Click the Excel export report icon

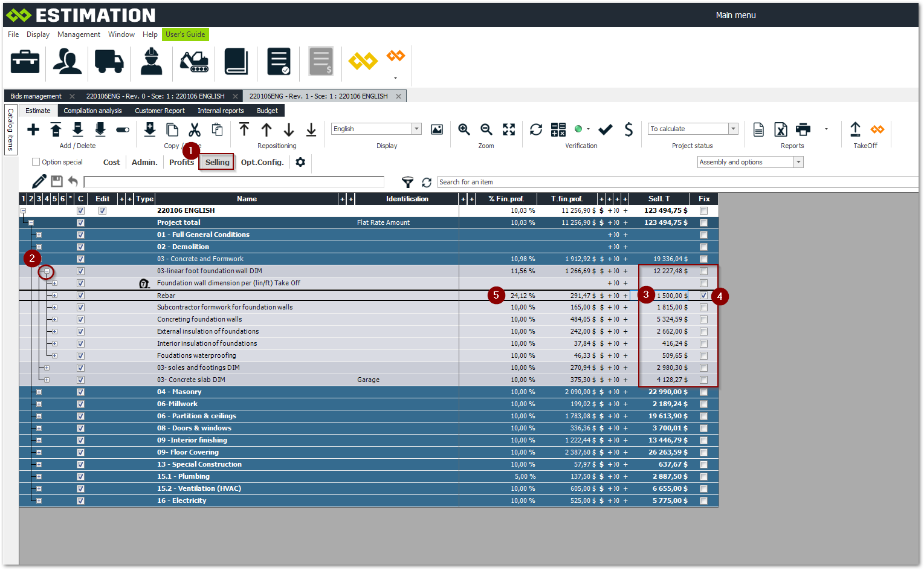point(781,129)
